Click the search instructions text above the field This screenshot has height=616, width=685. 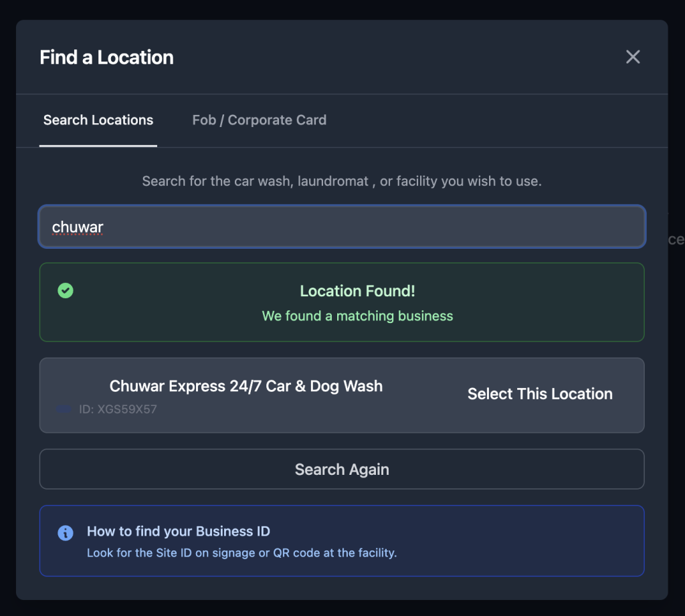(342, 181)
